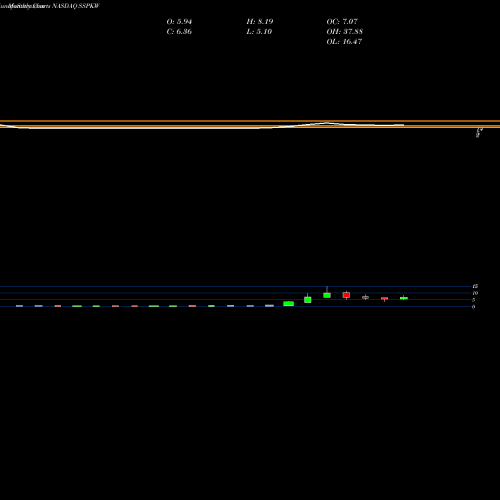This screenshot has width=500, height=500.
Task: Select the large red candlestick
Action: (346, 295)
